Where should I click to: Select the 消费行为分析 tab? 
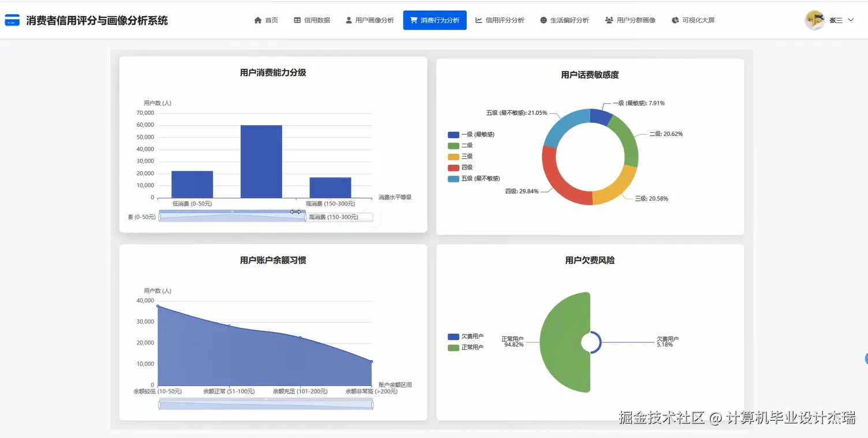click(x=435, y=20)
